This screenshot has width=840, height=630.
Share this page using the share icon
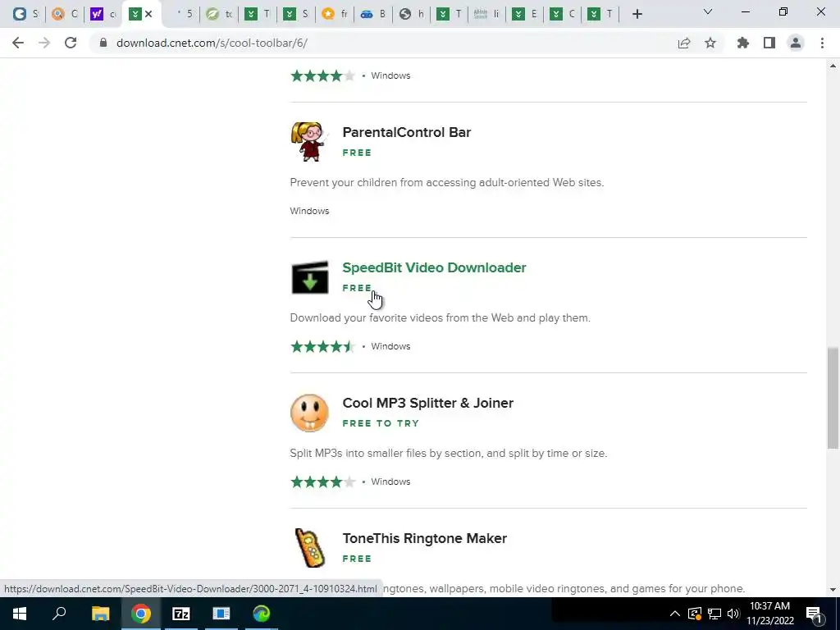pyautogui.click(x=684, y=43)
